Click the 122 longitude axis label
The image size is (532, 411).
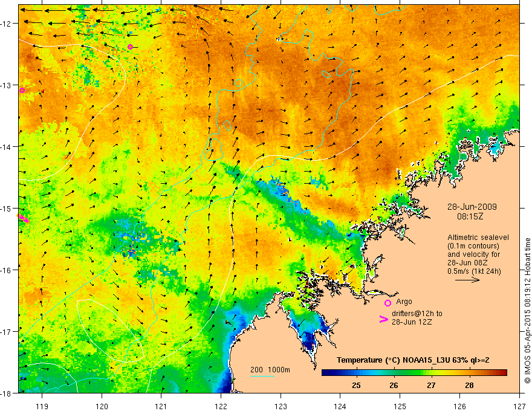point(221,406)
